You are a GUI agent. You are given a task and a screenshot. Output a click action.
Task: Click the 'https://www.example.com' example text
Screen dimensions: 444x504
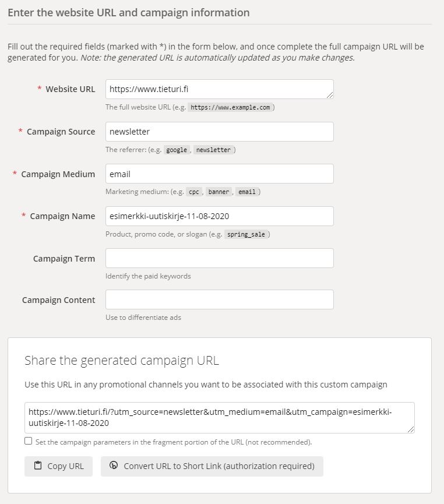(x=230, y=108)
